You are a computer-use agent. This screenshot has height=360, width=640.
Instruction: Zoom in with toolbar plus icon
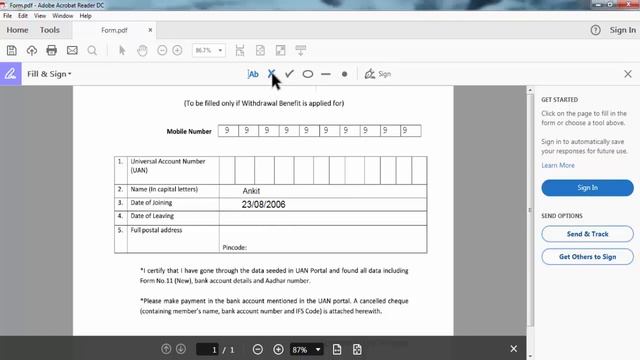tap(177, 50)
